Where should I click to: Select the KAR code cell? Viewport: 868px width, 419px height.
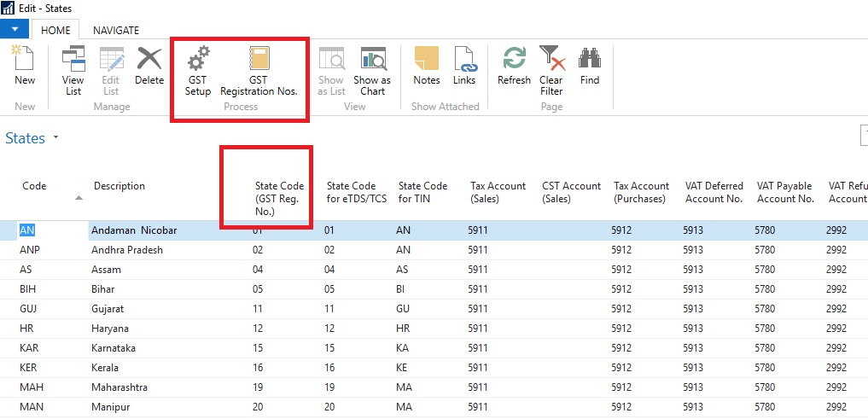tap(29, 348)
